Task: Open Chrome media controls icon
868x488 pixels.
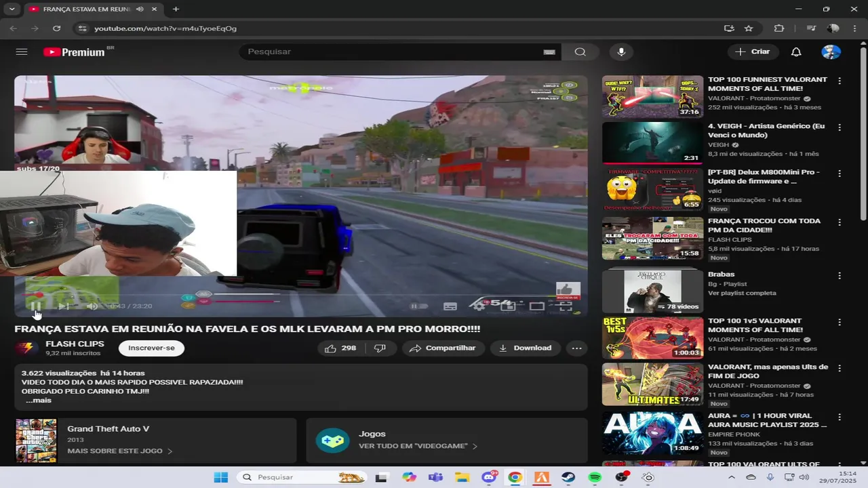Action: 811,28
